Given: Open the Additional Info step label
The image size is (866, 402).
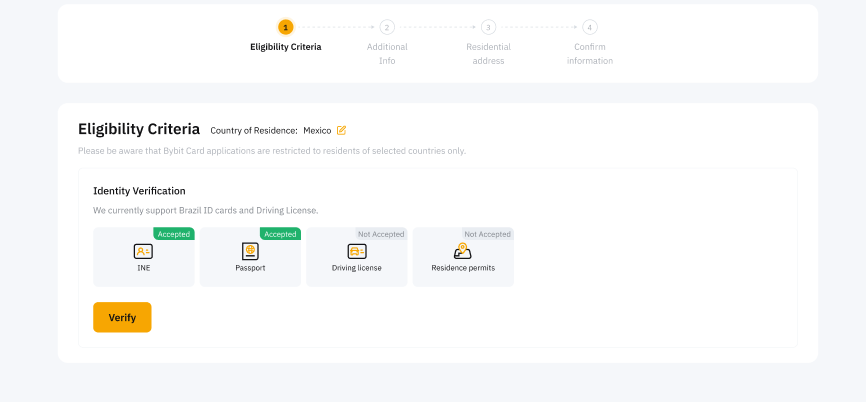Looking at the screenshot, I should (387, 53).
